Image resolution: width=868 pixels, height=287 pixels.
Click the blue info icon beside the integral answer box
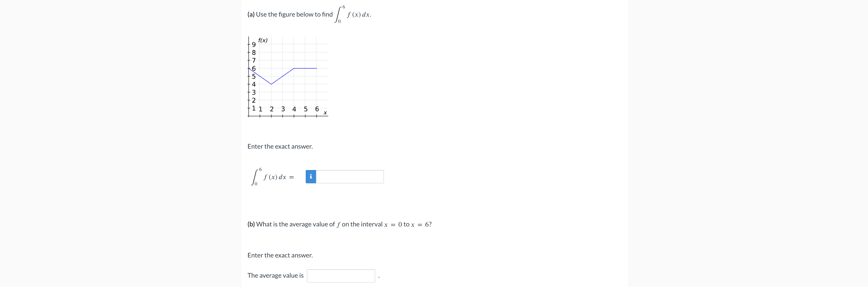point(311,176)
